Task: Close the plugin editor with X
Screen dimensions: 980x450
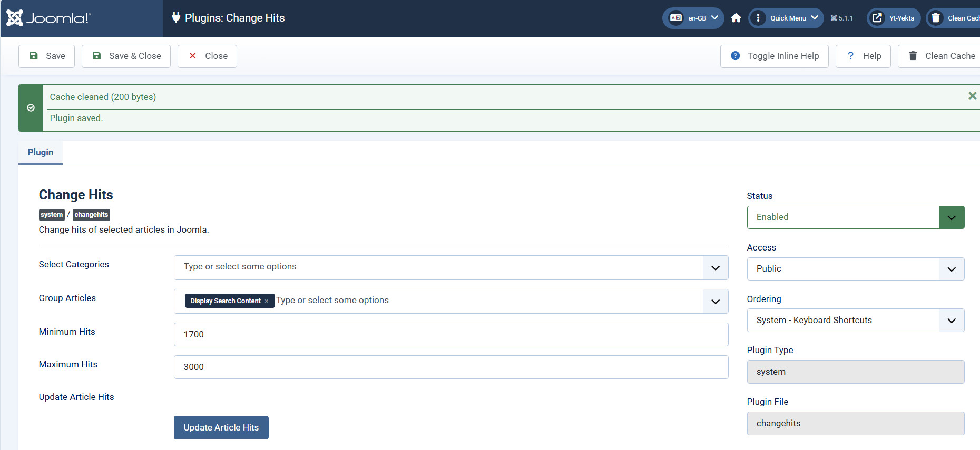Action: 207,56
